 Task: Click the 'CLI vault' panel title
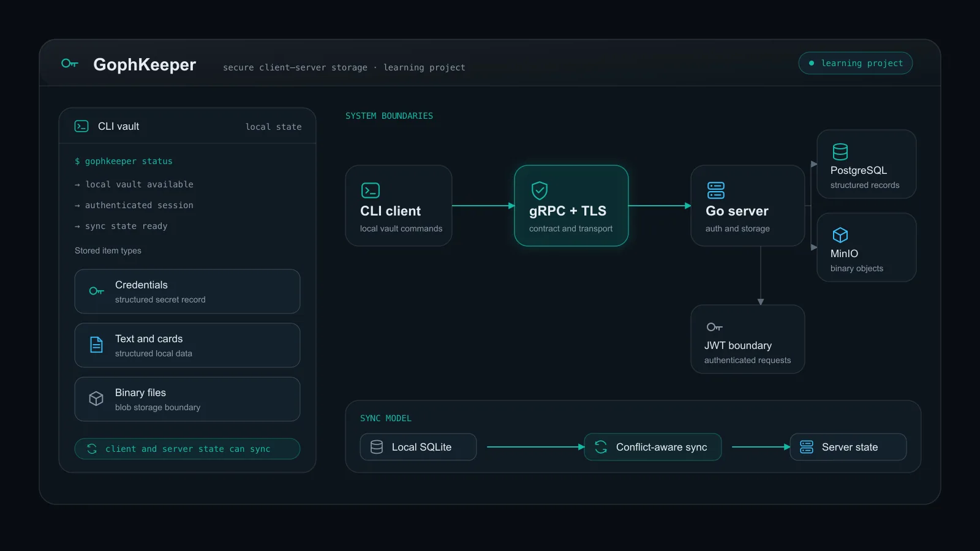pos(119,126)
